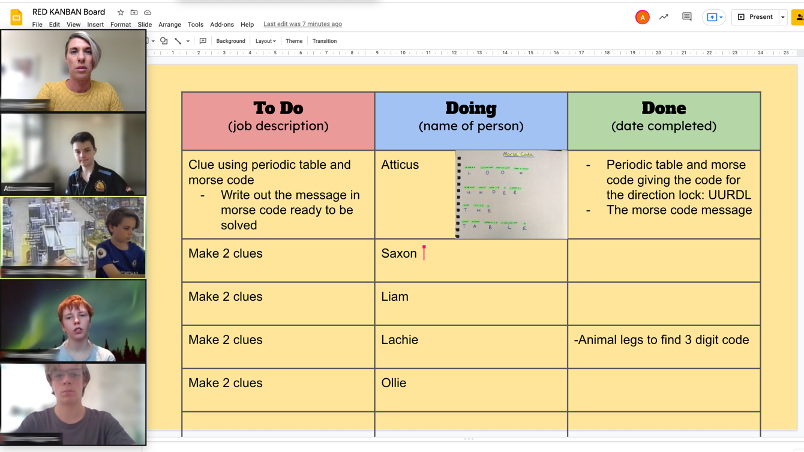This screenshot has height=452, width=804.
Task: Click 'Make 2 clues' in Saxon's row
Action: 225,253
